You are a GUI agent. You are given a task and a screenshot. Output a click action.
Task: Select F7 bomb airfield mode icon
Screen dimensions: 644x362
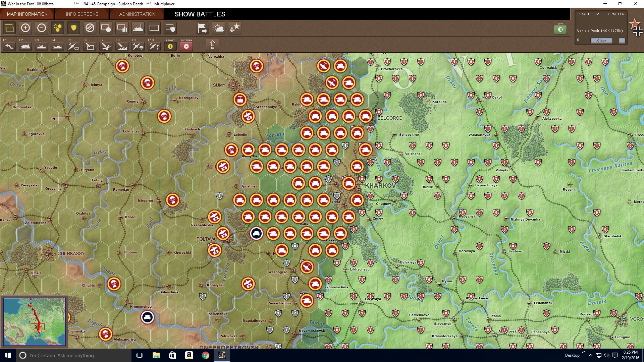(x=106, y=46)
